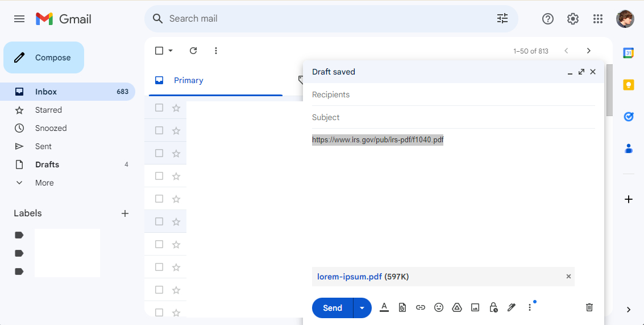Screen dimensions: 644x325
Task: Refresh the inbox
Action: pos(193,51)
